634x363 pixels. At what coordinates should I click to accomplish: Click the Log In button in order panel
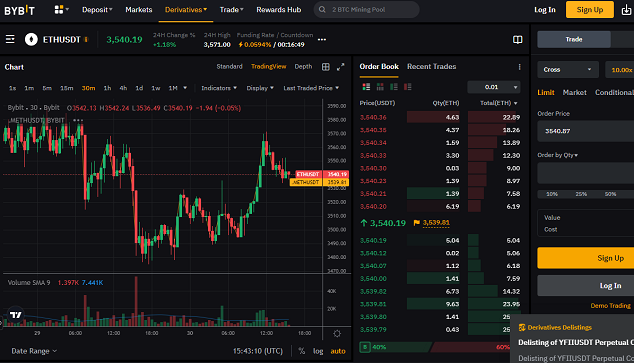coord(585,286)
